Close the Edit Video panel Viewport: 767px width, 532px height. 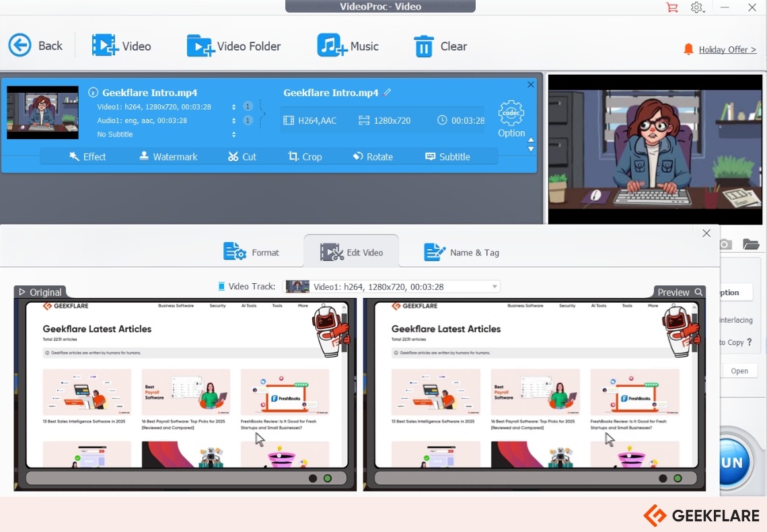pos(706,233)
